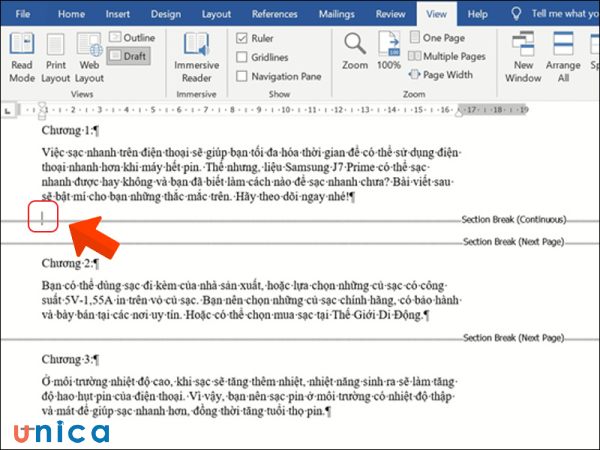Switch to Read Mode view
Screen dimensions: 600x450
pos(21,56)
